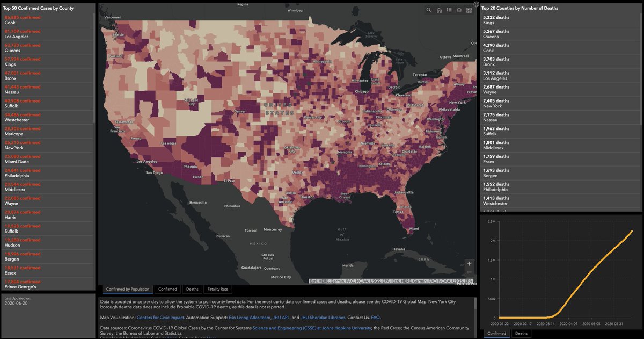Viewport: 644px width, 339px height.
Task: Select Middlesex 23,544 confirmed row
Action: 48,187
